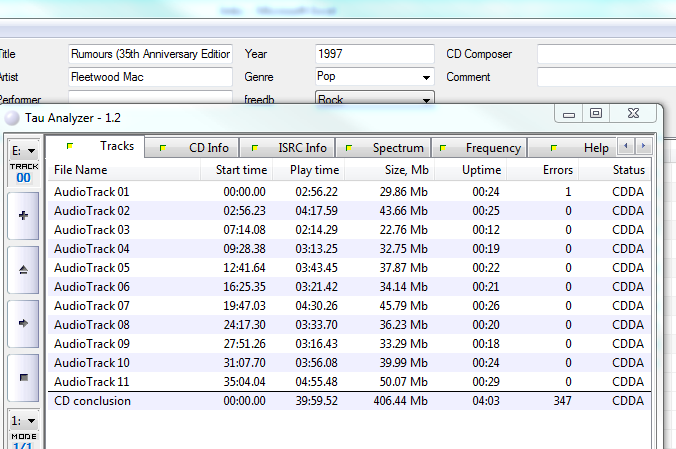Screen dimensions: 676x449
Task: Click the Tau Analyzer title bar icon
Action: [12, 117]
